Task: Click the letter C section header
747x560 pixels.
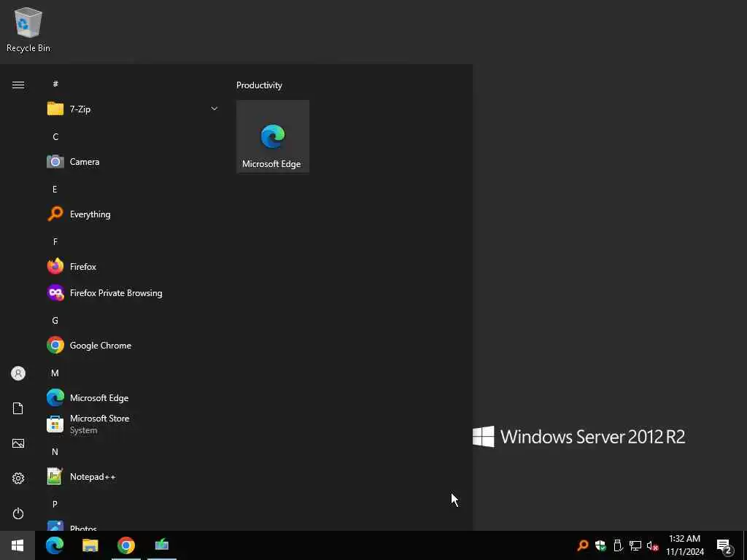Action: (x=55, y=136)
